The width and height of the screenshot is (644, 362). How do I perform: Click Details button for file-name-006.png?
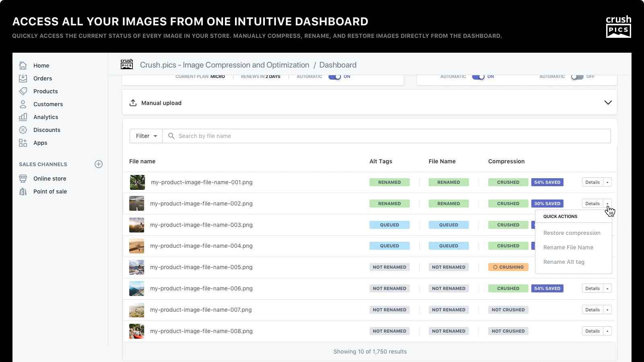click(x=592, y=288)
